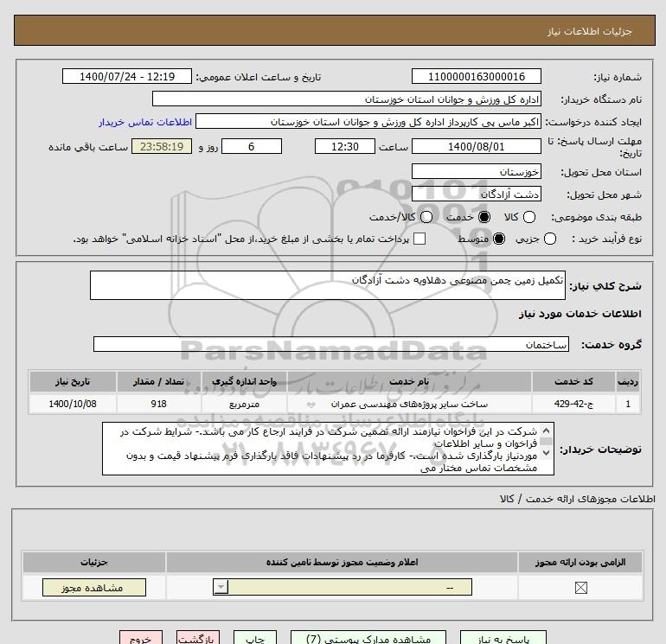Open مشاهده مدارک پیوستی (7) button
Screen dimensions: 666x644
368,639
